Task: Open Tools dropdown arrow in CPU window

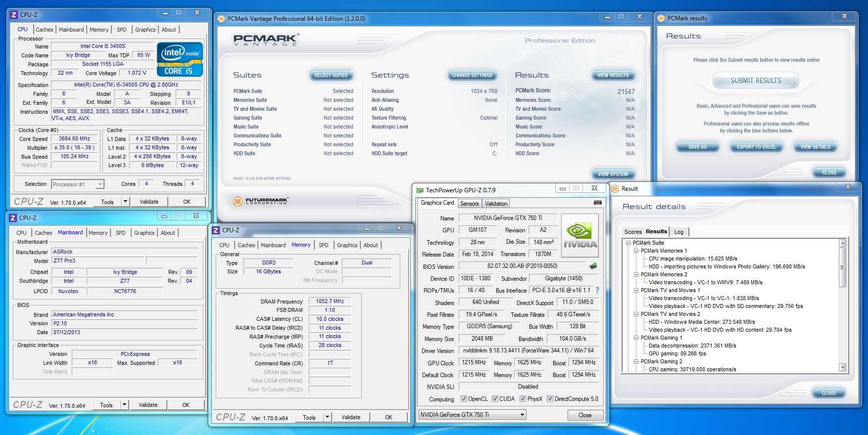Action: point(125,202)
